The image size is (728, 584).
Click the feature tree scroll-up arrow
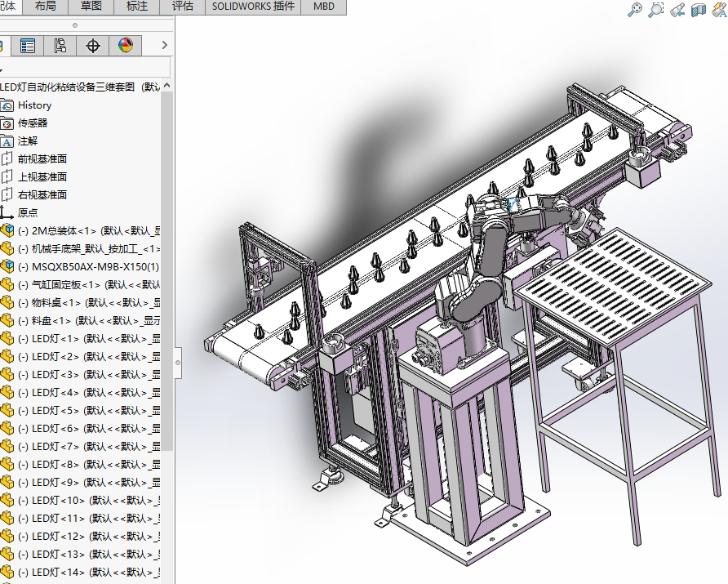(x=167, y=86)
